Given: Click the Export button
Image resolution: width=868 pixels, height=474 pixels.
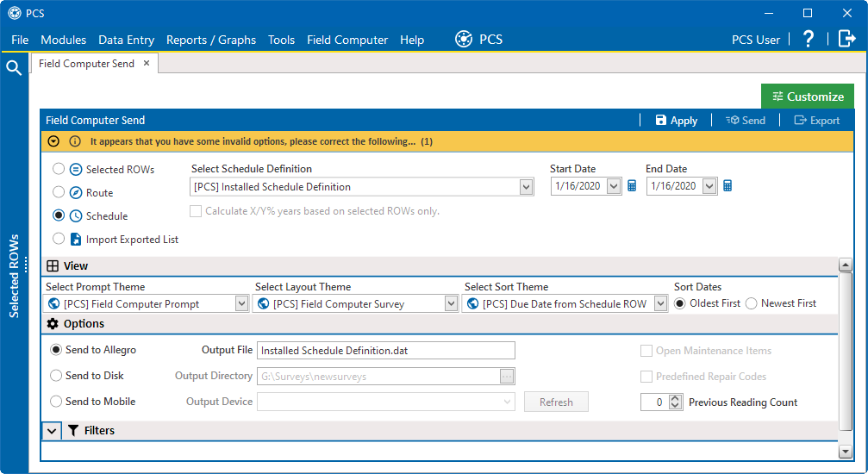Looking at the screenshot, I should (817, 120).
